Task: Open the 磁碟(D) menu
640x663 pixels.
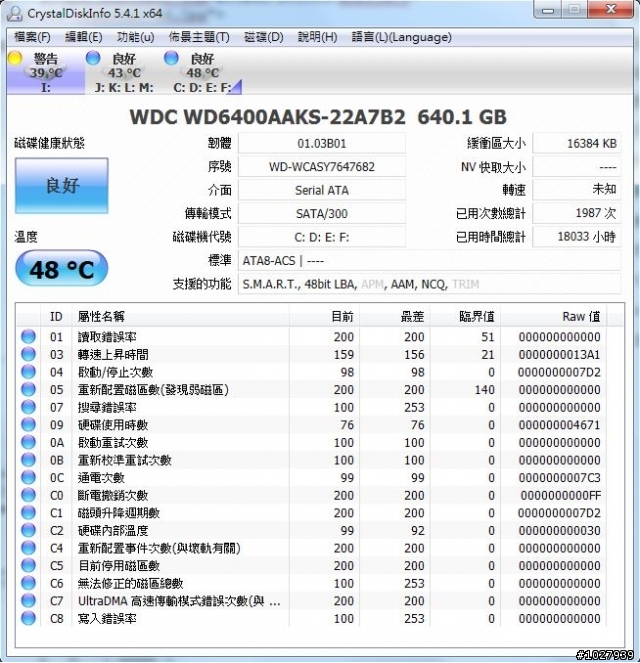Action: [x=264, y=37]
